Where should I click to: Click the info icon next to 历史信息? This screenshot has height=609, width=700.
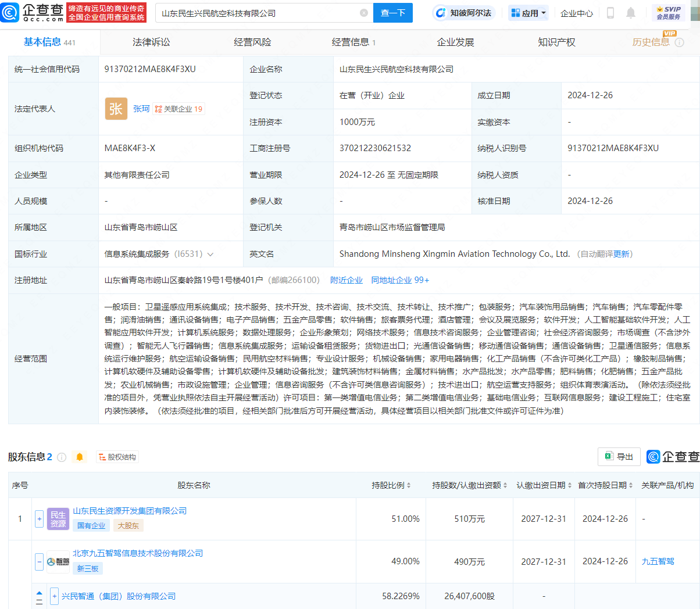coord(679,42)
